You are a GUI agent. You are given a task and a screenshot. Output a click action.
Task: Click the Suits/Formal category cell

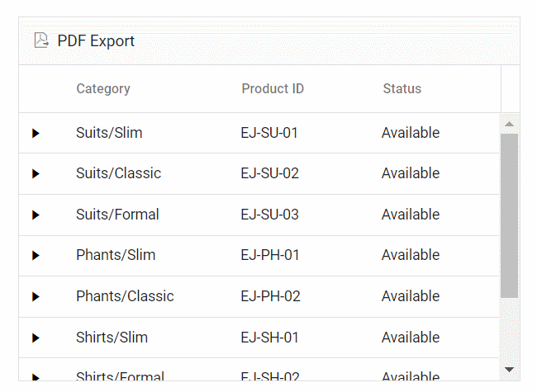[x=117, y=215]
